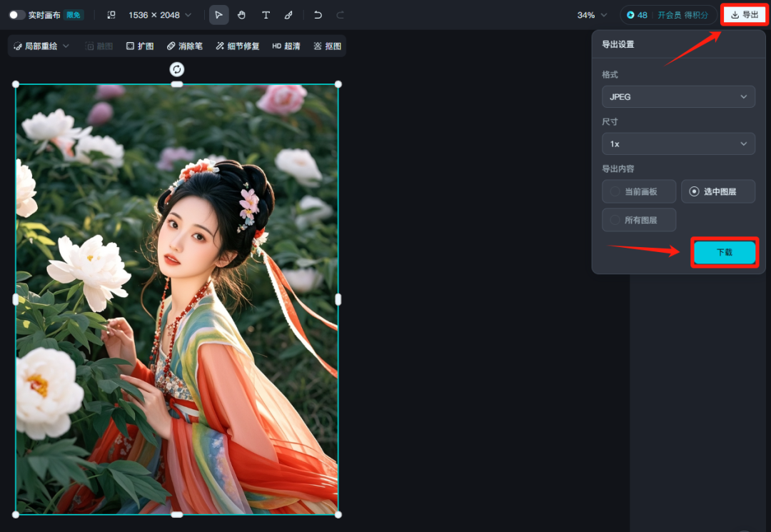771x532 pixels.
Task: Click the rotate handle above the image
Action: pos(177,69)
